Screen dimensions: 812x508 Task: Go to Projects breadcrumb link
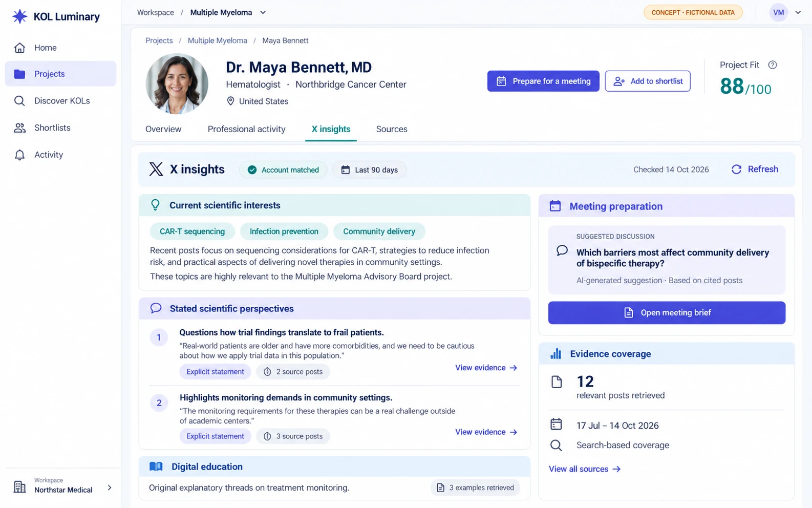point(159,40)
